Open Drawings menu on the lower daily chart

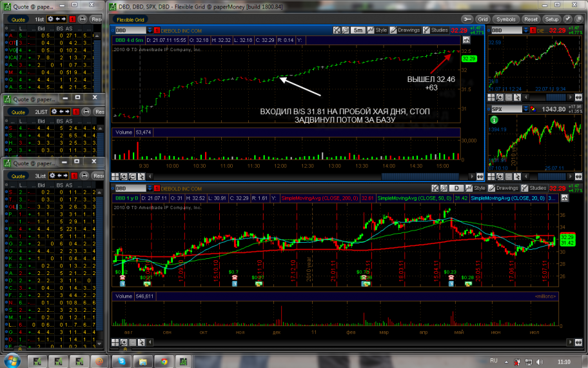tap(504, 188)
